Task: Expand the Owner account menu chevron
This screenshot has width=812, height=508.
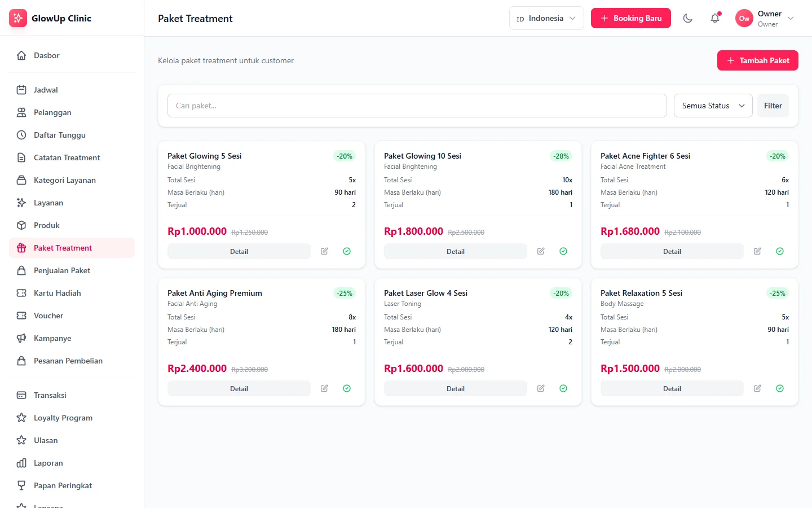Action: coord(791,18)
